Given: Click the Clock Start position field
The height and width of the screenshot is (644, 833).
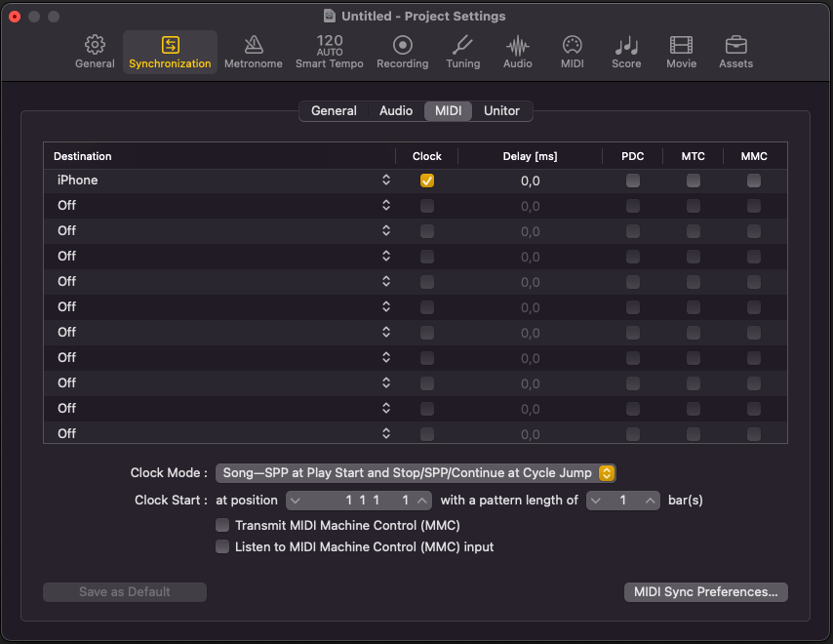Looking at the screenshot, I should pos(359,501).
